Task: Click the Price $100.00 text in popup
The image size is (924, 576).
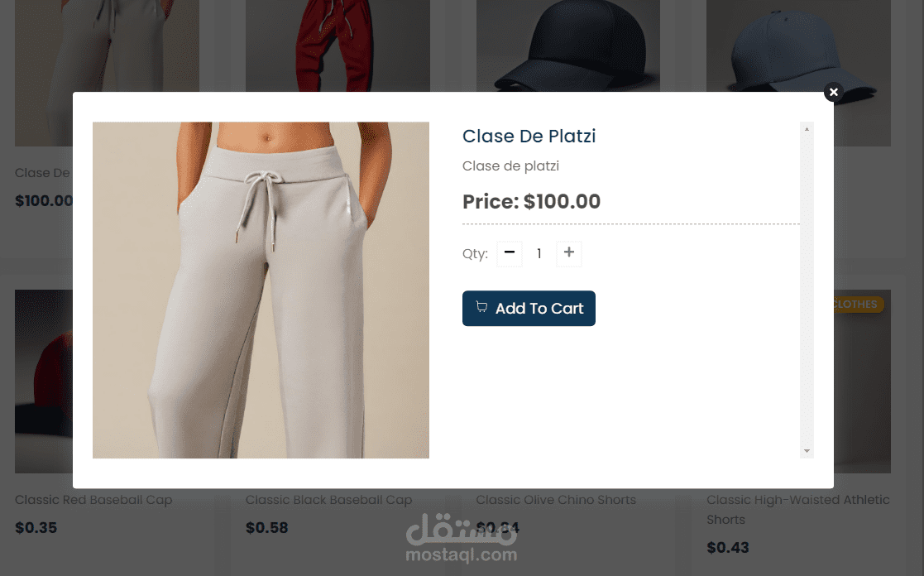Action: point(532,202)
